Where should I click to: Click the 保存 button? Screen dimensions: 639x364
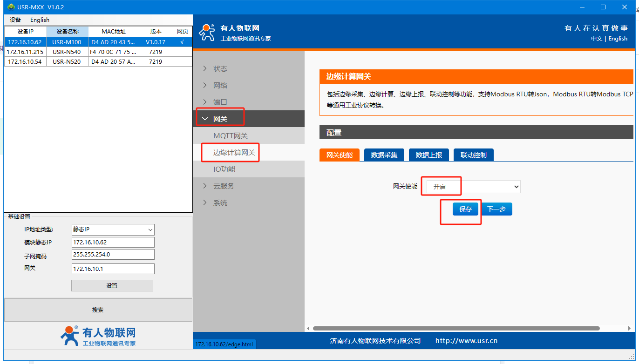click(465, 209)
